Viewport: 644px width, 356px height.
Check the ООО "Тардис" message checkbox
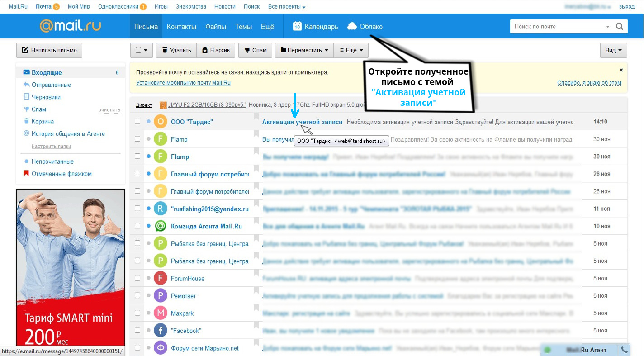click(x=137, y=122)
